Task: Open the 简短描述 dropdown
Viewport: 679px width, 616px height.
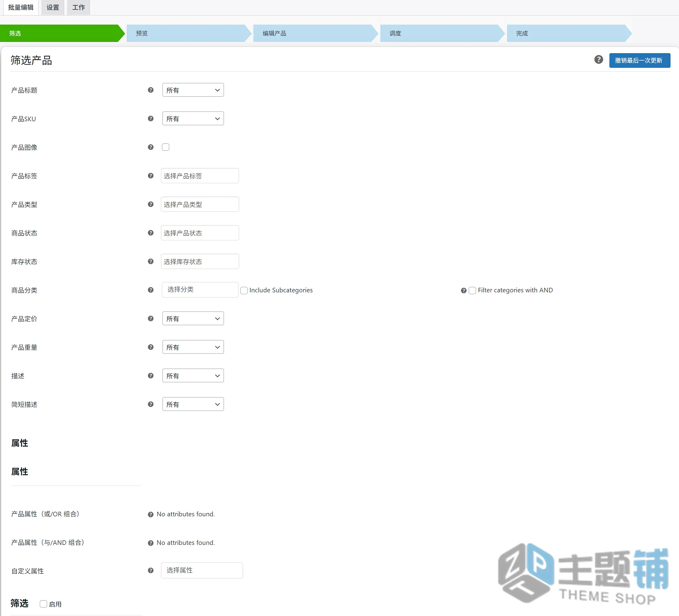Action: click(193, 404)
